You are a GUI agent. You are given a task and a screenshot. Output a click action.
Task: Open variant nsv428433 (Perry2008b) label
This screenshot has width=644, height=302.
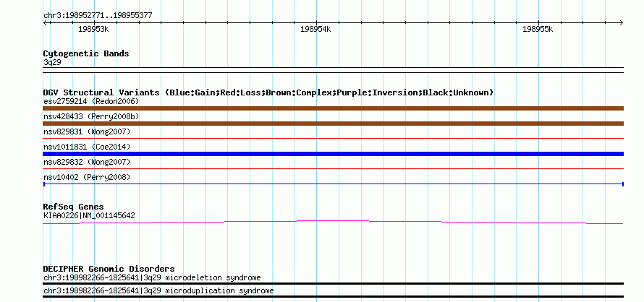[91, 116]
